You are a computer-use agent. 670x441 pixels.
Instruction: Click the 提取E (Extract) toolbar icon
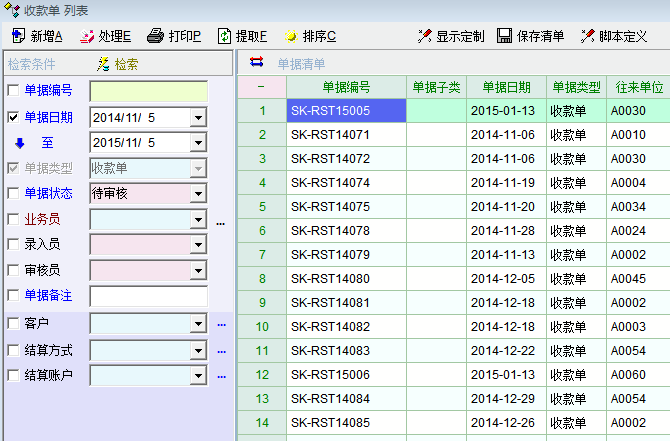(224, 36)
